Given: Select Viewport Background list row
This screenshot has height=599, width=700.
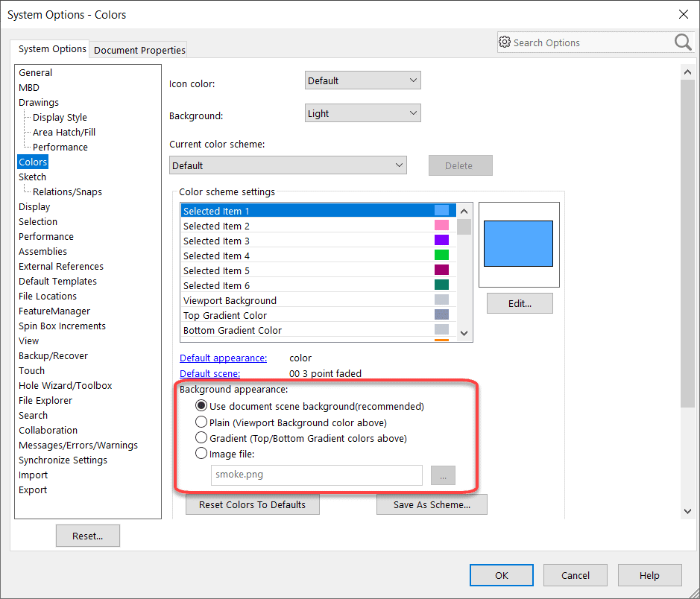Looking at the screenshot, I should [x=318, y=300].
